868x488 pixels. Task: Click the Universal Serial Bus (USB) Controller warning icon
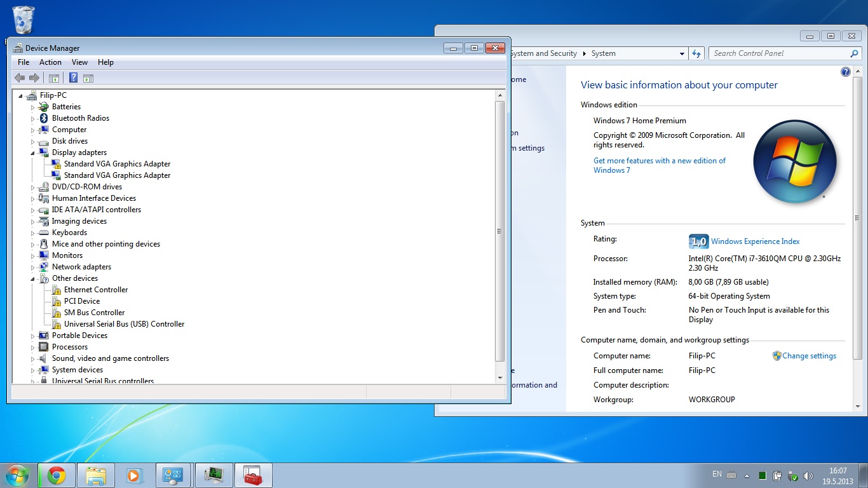57,324
